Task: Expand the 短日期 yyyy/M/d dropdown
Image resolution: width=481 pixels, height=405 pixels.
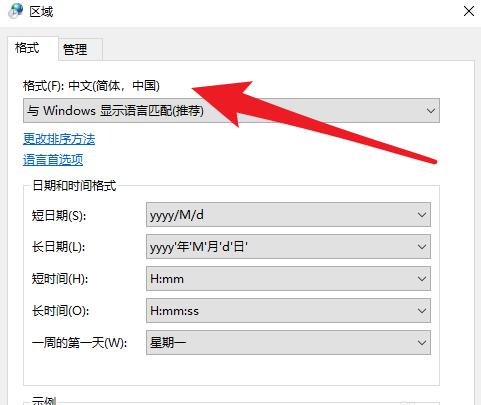Action: point(288,215)
